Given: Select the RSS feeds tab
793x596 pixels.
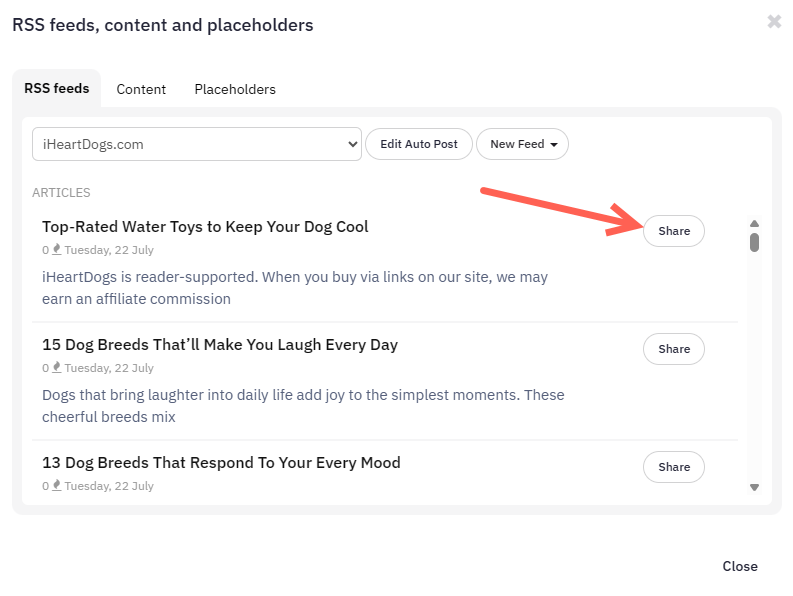Looking at the screenshot, I should (x=57, y=89).
